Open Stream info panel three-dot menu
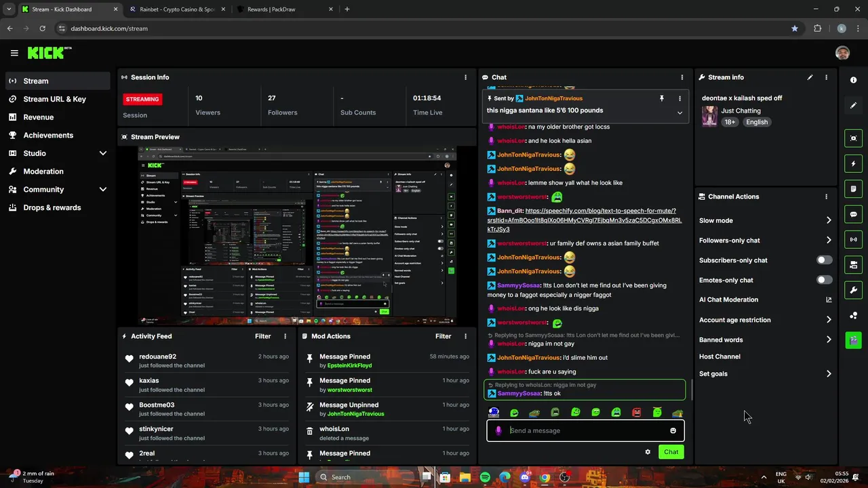868x488 pixels. 826,77
